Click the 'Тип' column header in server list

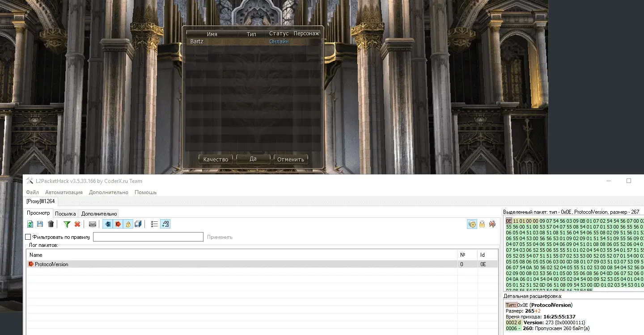click(x=251, y=34)
